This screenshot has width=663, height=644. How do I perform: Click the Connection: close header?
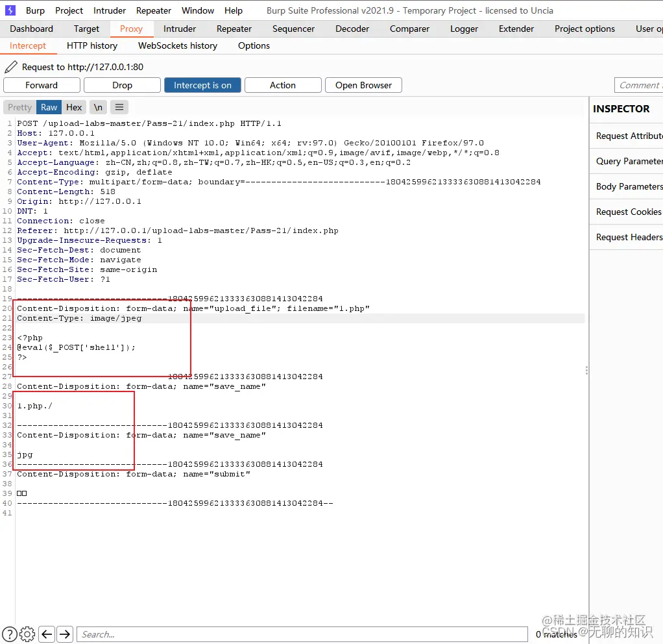tap(61, 221)
